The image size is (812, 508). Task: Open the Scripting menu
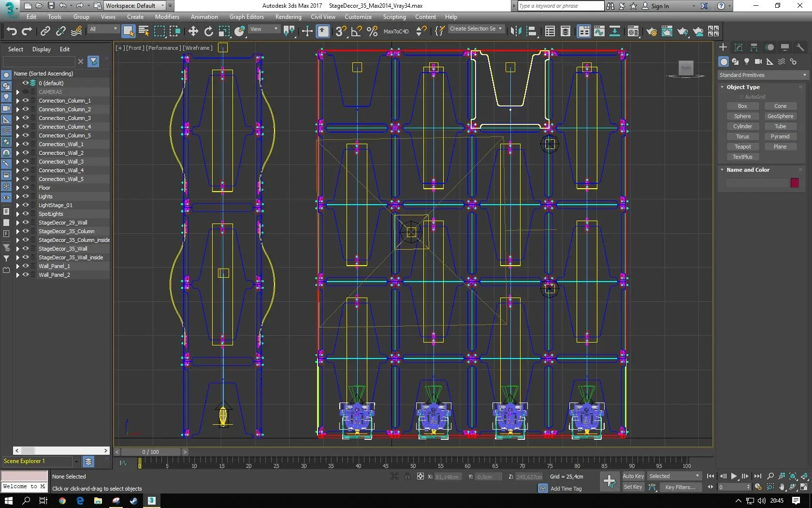394,17
